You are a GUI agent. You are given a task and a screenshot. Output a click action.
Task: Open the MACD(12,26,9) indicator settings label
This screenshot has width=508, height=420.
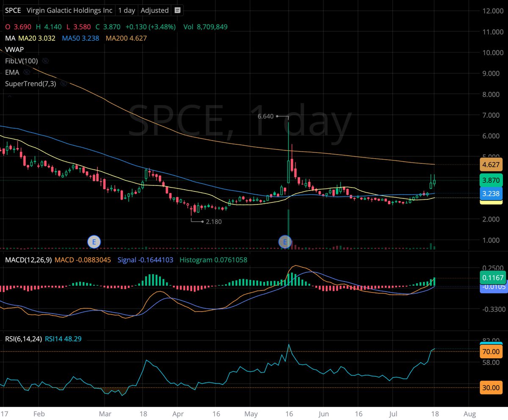point(28,260)
